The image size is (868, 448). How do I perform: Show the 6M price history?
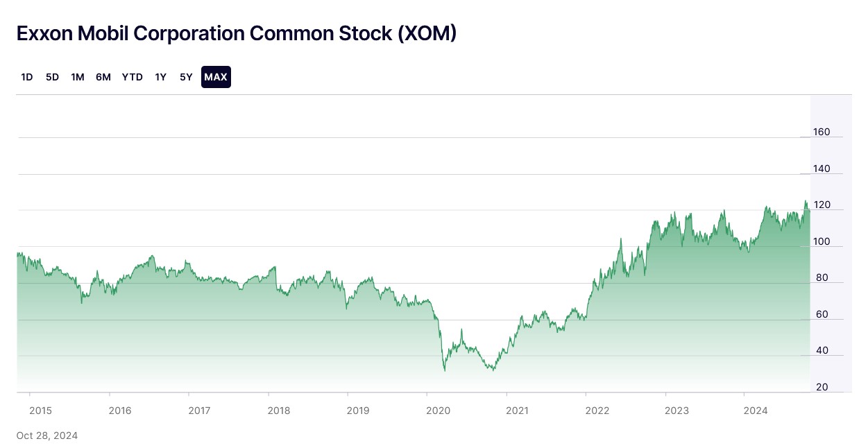pos(103,77)
